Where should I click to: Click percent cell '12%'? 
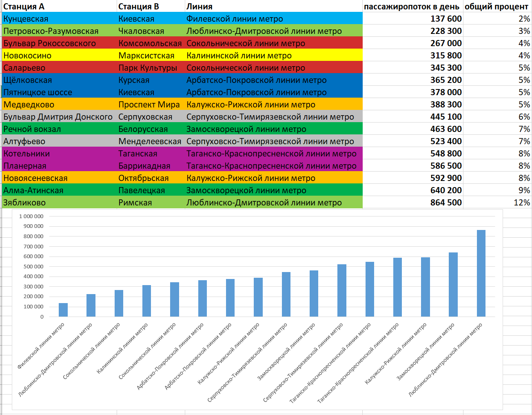point(497,202)
